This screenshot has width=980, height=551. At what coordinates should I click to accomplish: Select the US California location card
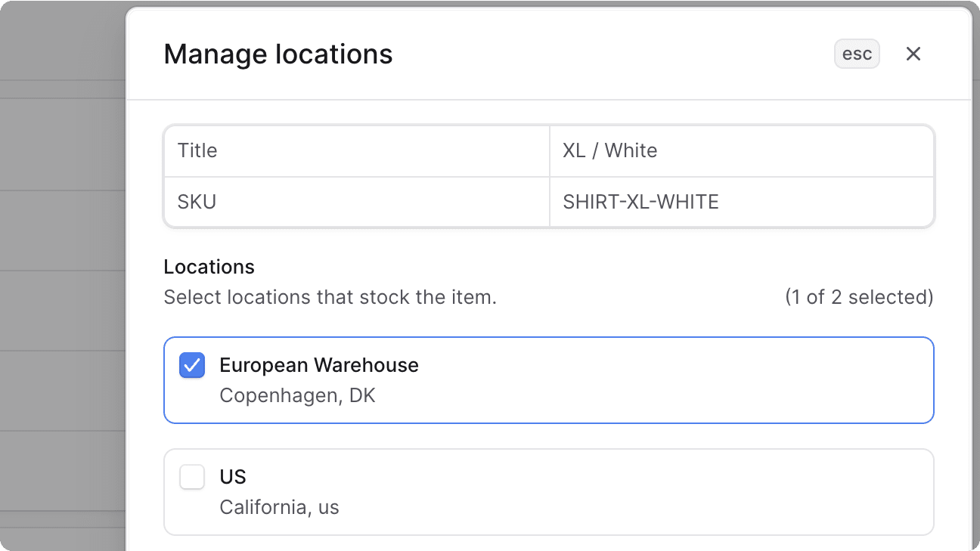tap(549, 492)
